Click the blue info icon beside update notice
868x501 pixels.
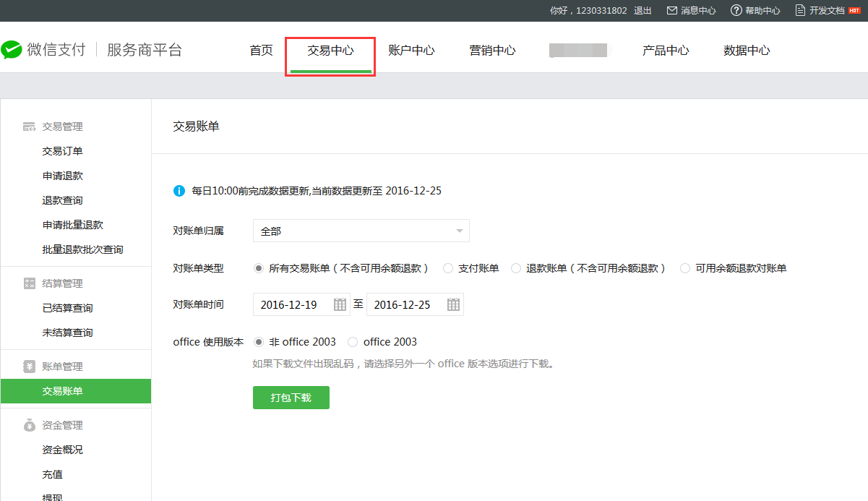click(x=179, y=192)
